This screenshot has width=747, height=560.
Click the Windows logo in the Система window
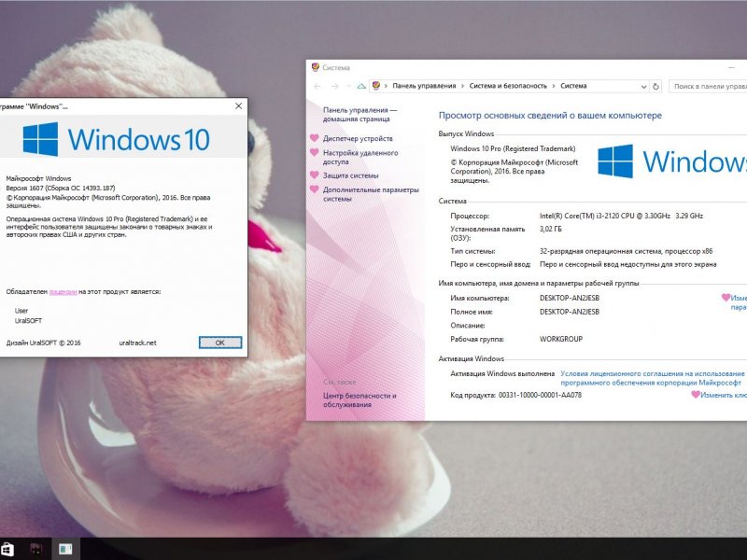click(x=615, y=161)
